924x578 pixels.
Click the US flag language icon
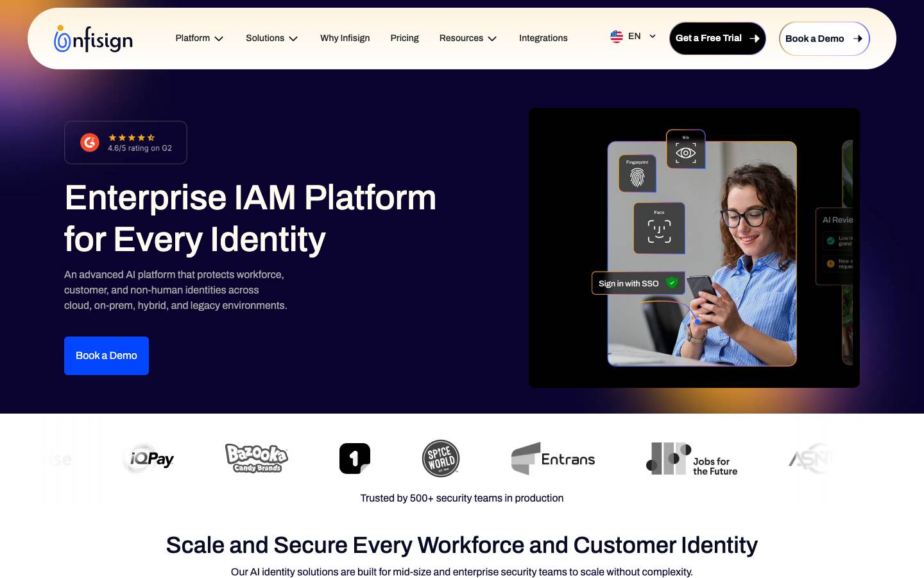(x=617, y=37)
